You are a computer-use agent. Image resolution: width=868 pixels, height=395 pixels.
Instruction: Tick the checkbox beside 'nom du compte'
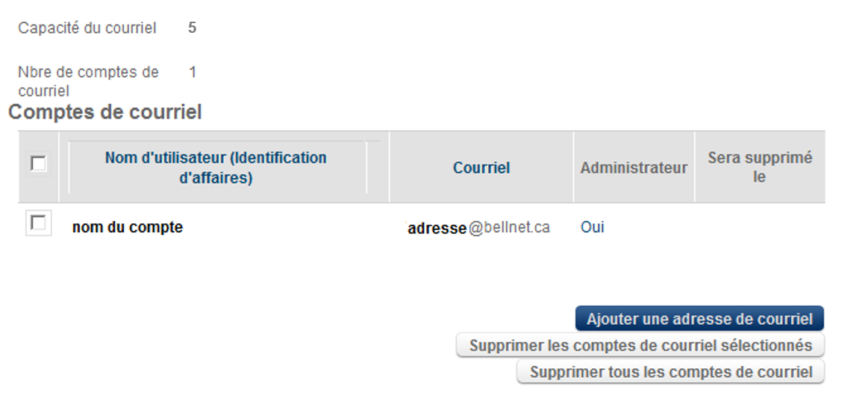(x=38, y=224)
